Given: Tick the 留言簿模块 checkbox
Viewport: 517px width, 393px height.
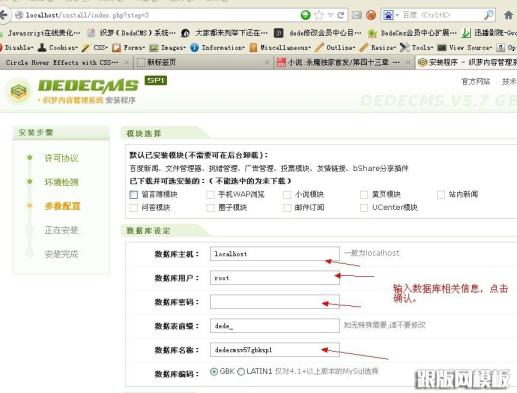Looking at the screenshot, I should pyautogui.click(x=134, y=195).
